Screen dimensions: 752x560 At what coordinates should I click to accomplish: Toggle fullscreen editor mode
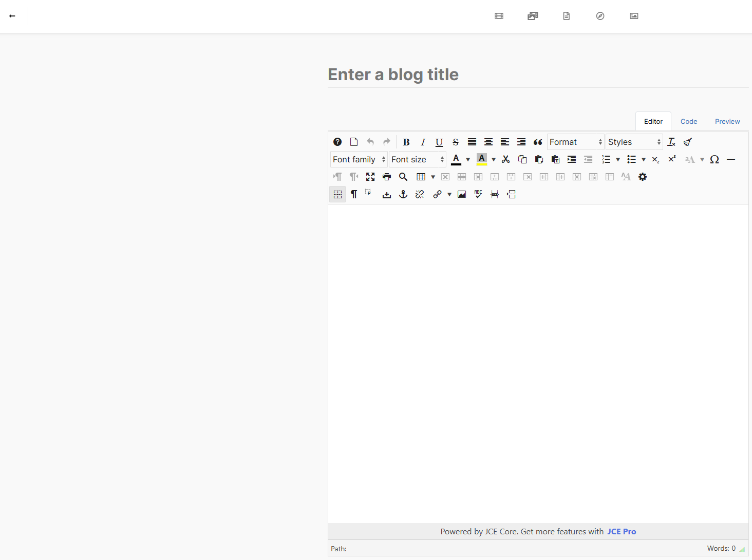pyautogui.click(x=370, y=177)
